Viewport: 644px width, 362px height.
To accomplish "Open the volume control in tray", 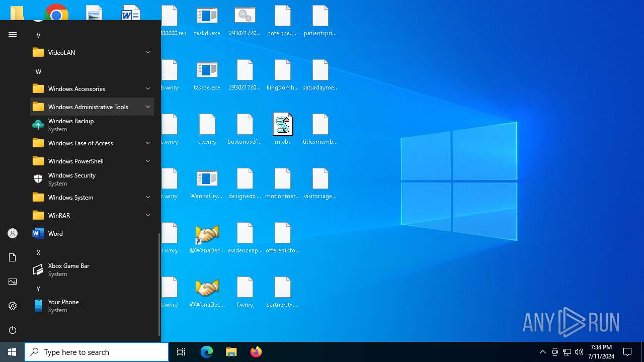I will (579, 352).
